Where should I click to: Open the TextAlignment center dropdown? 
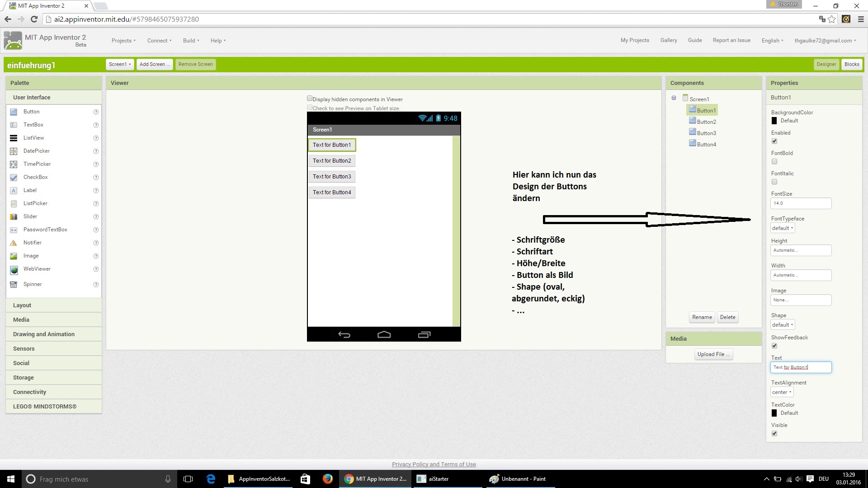click(x=782, y=392)
